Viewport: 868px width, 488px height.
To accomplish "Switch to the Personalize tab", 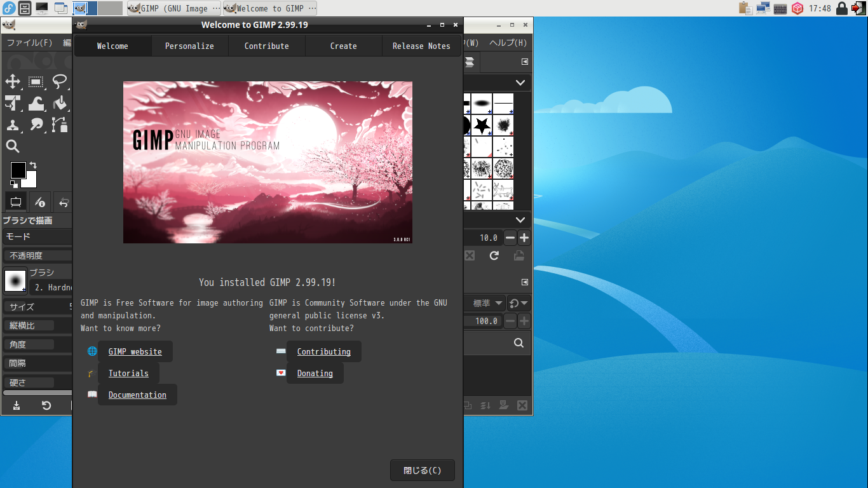I will [x=189, y=46].
